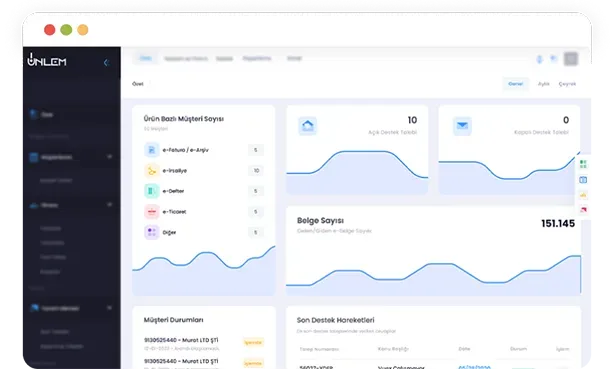Collapse the sidebar with the blue arrow

[x=106, y=63]
